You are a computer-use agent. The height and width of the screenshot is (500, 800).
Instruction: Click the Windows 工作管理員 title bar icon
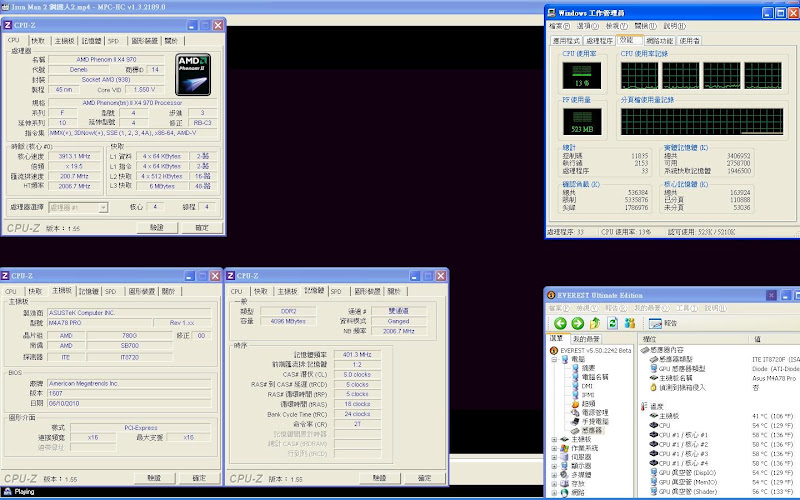tap(552, 13)
